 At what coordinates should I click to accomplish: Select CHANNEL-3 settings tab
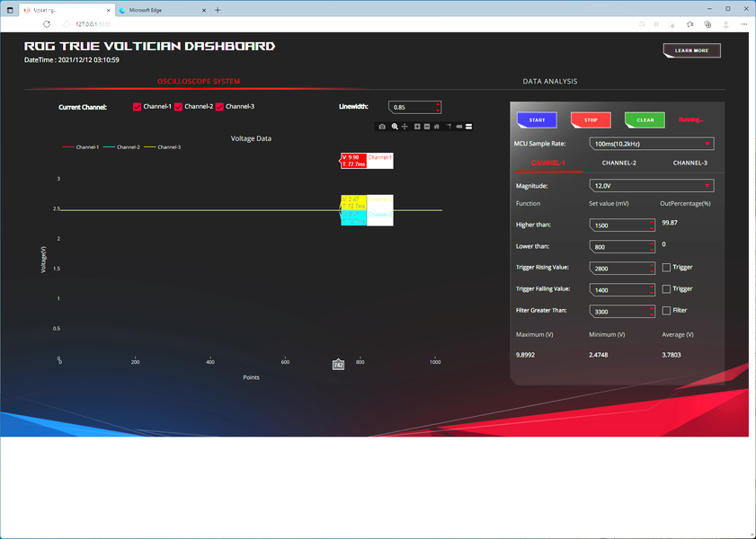point(690,163)
